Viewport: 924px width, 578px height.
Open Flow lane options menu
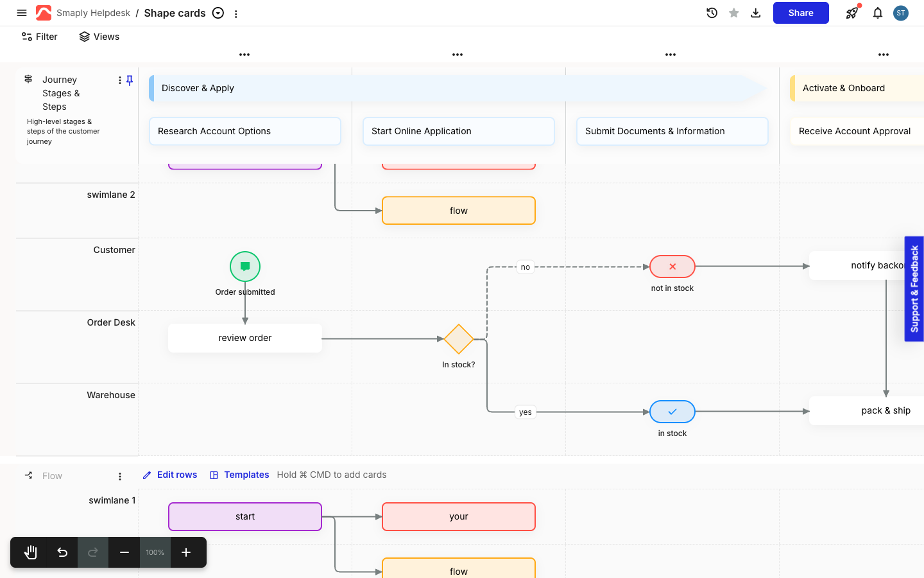point(120,476)
